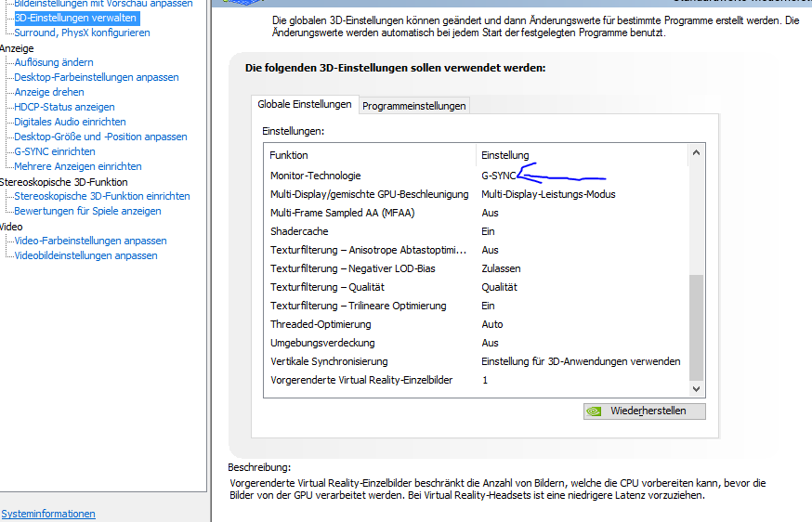This screenshot has height=522, width=812.
Task: Switch to Globale Einstellungen tab
Action: [x=305, y=105]
